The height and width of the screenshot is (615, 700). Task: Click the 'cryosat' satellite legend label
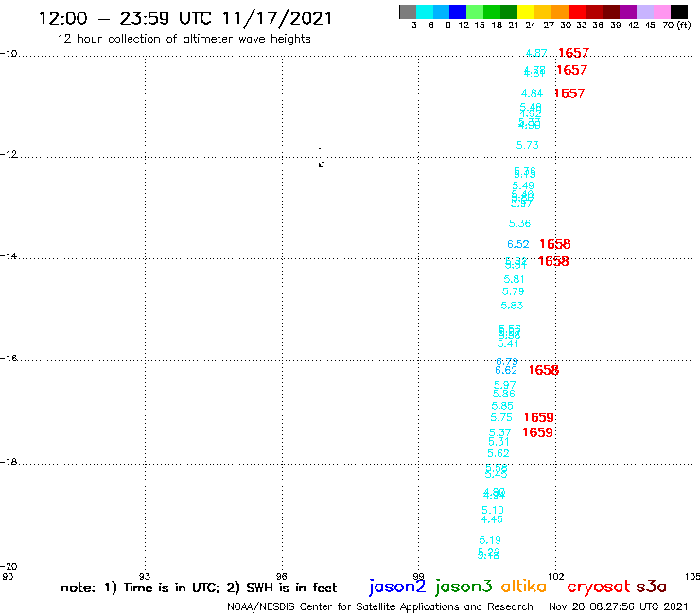pyautogui.click(x=599, y=587)
